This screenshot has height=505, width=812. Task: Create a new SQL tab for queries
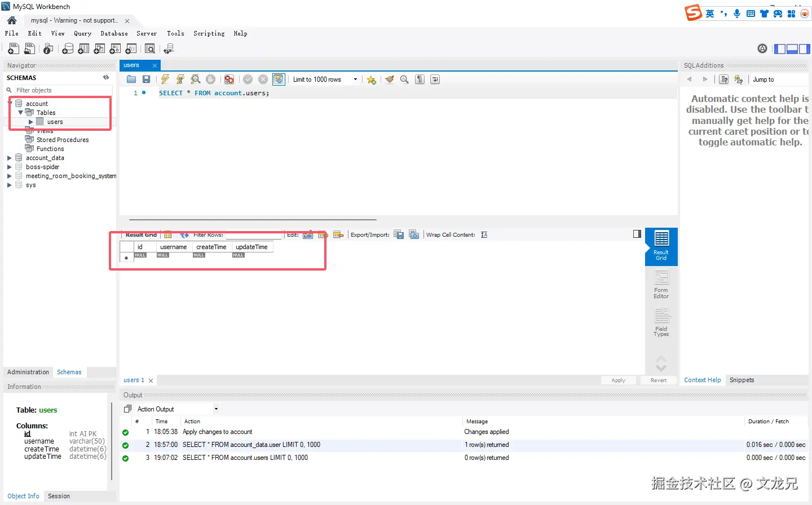click(13, 49)
